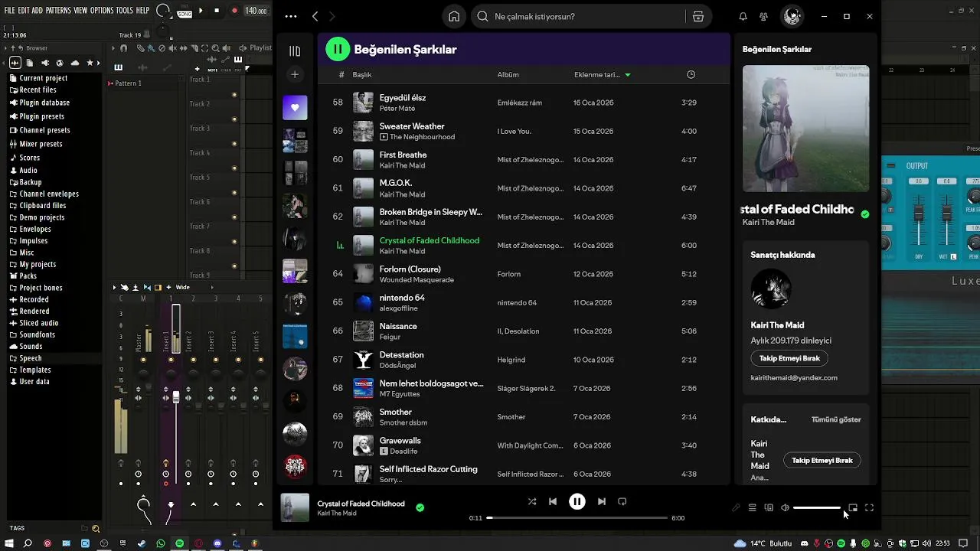980x551 pixels.
Task: Pause using the bottom player bar button
Action: point(577,501)
